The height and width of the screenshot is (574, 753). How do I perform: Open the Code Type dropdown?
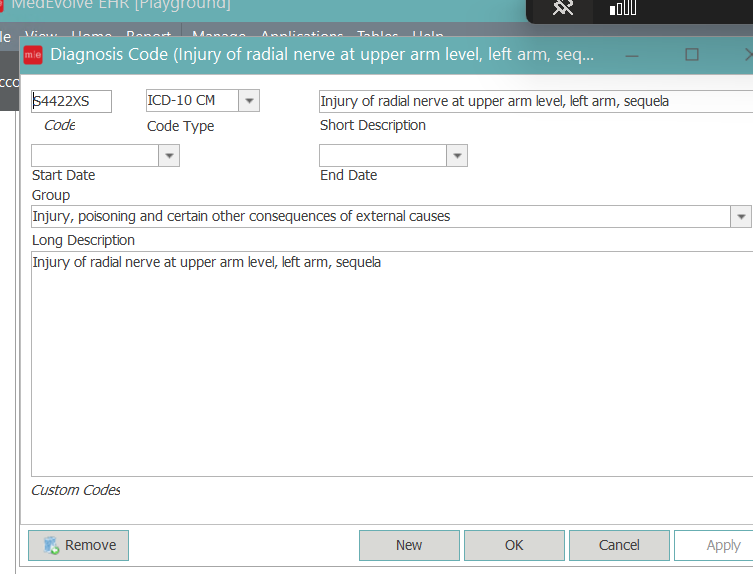[249, 101]
